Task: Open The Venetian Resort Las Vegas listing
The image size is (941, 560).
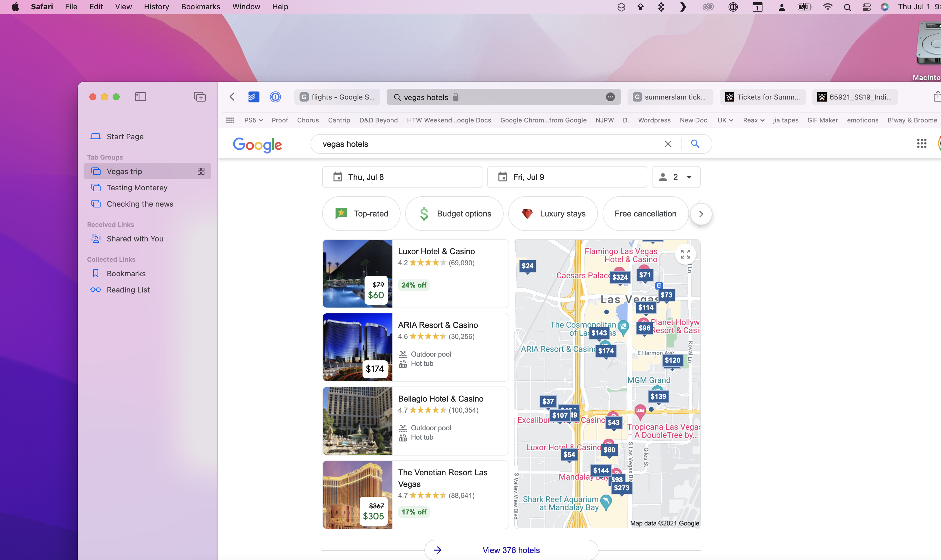Action: point(416,495)
